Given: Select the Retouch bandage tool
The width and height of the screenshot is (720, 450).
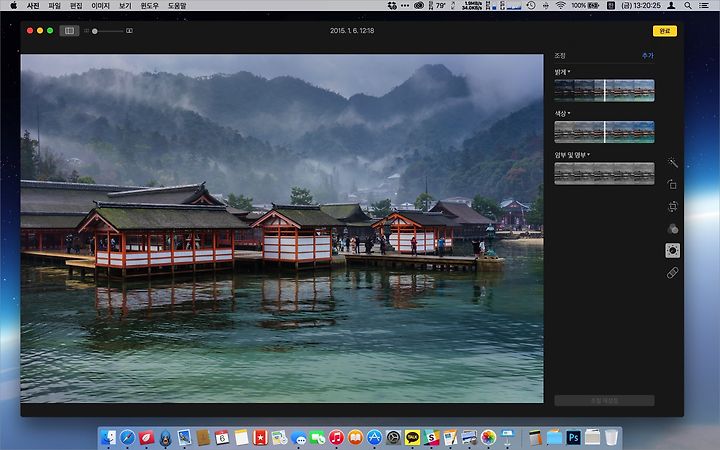Looking at the screenshot, I should pos(672,273).
